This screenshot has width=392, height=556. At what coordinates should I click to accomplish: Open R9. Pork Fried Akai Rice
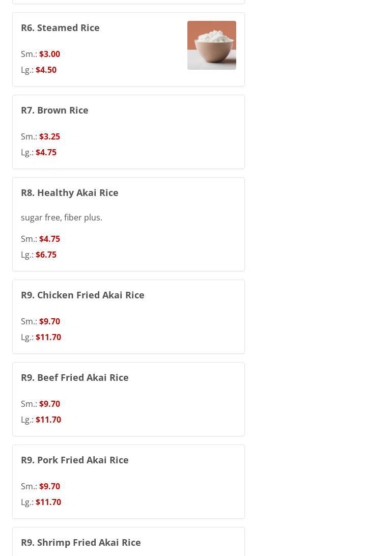pos(74,460)
